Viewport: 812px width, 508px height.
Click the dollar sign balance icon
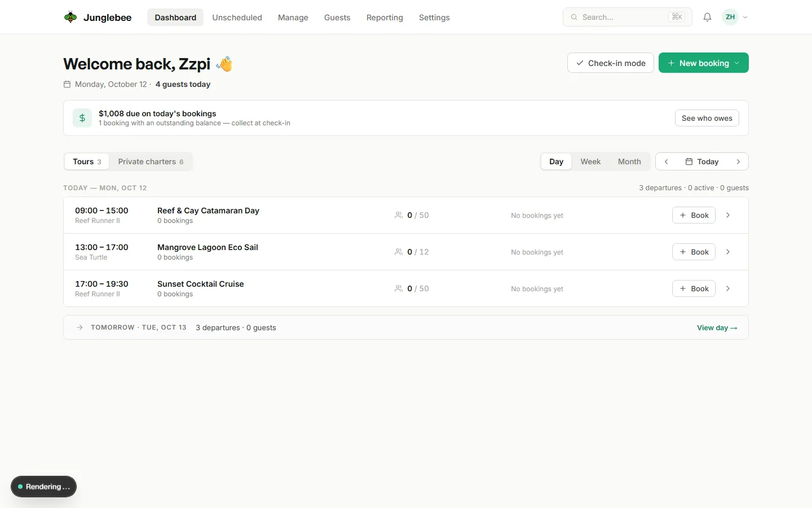pyautogui.click(x=82, y=118)
